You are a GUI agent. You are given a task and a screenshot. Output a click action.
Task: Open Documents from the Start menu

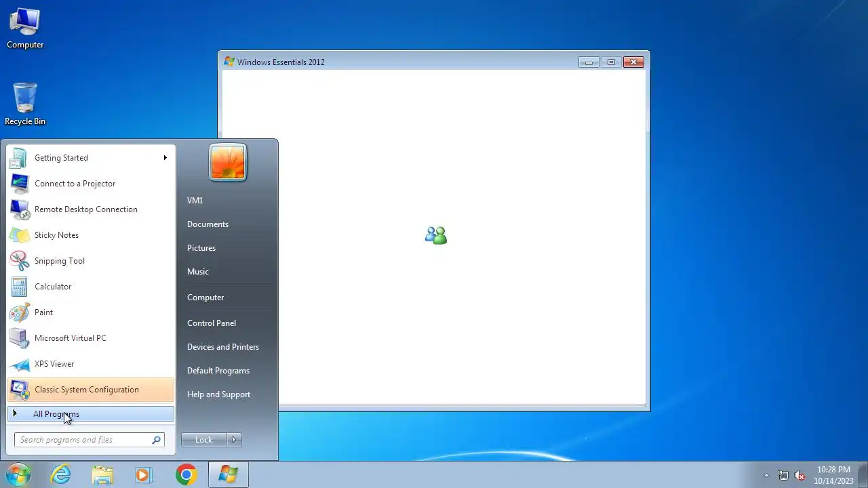(x=208, y=224)
